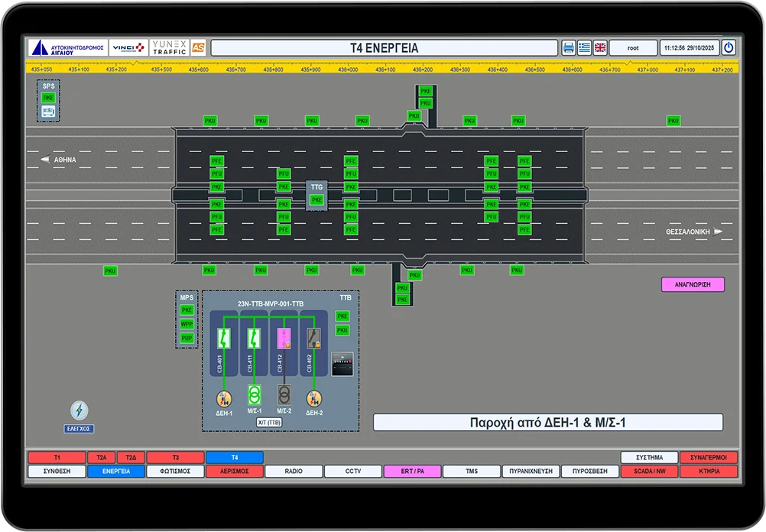Switch to the CCTV tab
Image resolution: width=766 pixels, height=532 pixels.
click(x=352, y=472)
